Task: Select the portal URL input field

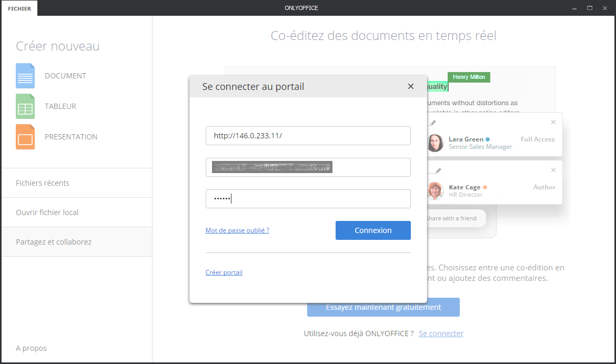Action: coord(308,136)
